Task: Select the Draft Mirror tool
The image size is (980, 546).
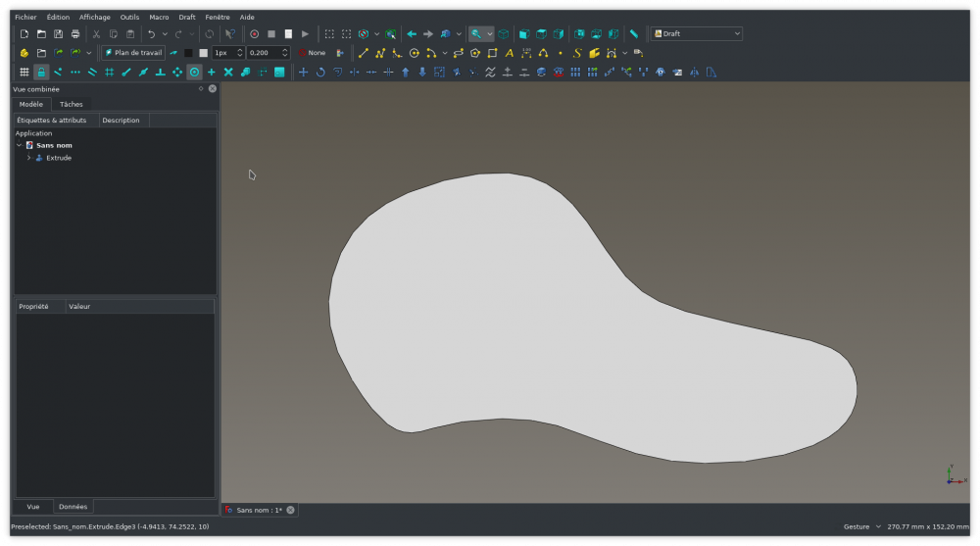Action: 695,72
